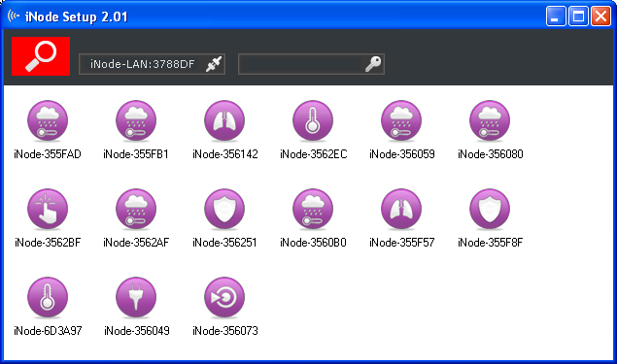The image size is (617, 364).
Task: Open weather sensor icon iNode-356080
Action: pos(490,120)
